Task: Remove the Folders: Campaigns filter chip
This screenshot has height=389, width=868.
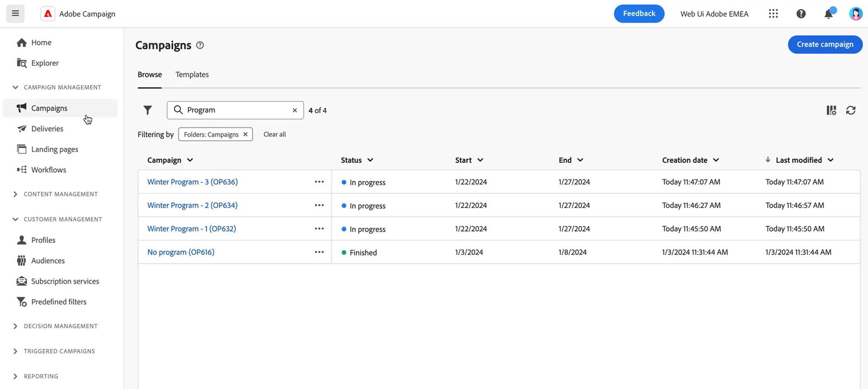Action: [x=245, y=134]
